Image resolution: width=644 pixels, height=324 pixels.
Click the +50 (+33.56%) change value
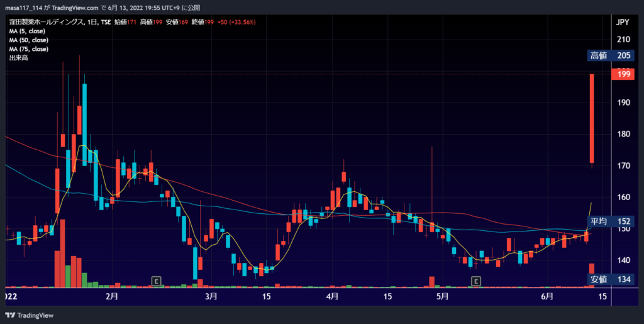tap(236, 23)
